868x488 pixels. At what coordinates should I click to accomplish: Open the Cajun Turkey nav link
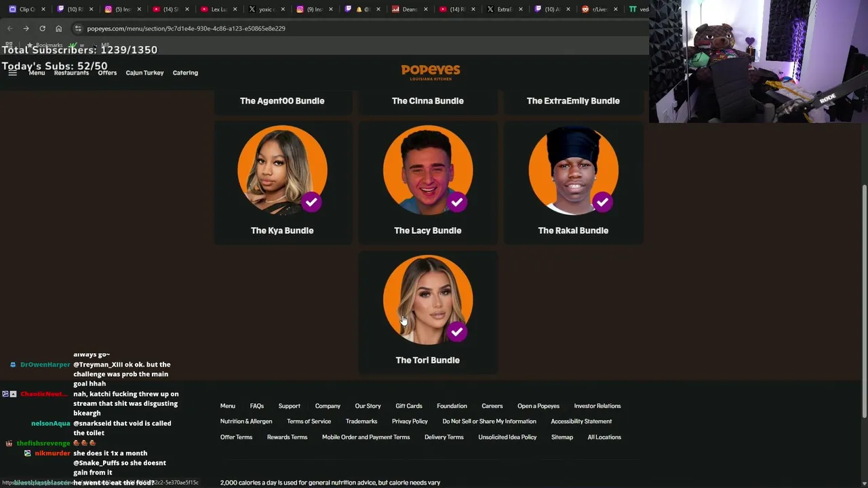[x=144, y=73]
